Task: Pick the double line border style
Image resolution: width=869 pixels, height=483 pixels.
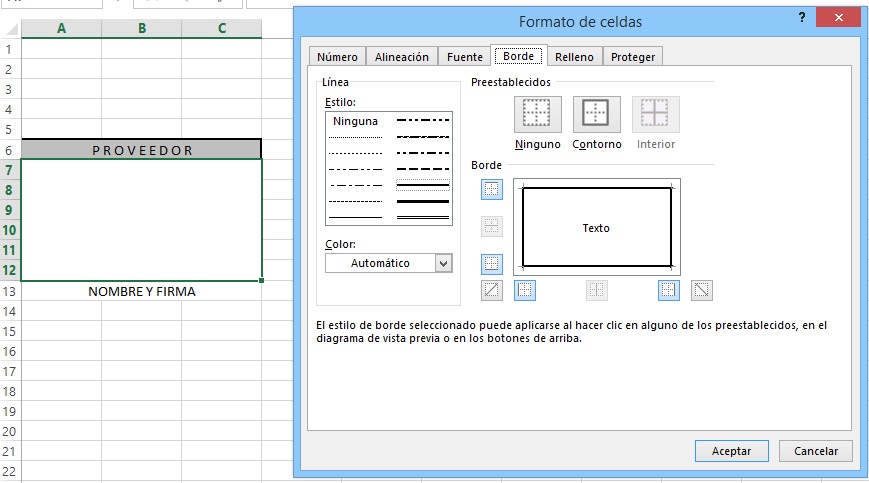Action: (x=423, y=185)
